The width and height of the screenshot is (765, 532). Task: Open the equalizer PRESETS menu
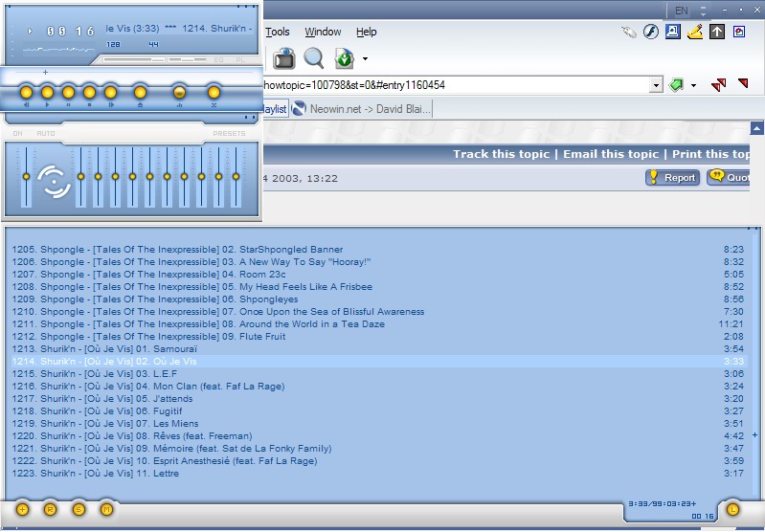pos(229,134)
